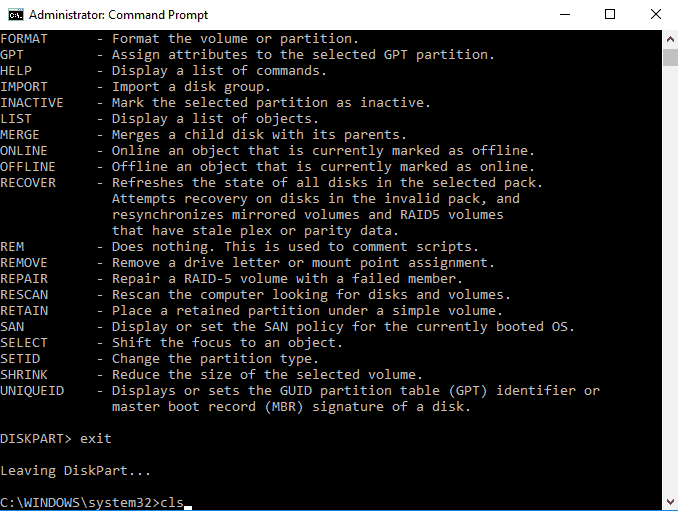This screenshot has height=511, width=678.
Task: Maximize the Command Prompt window
Action: pyautogui.click(x=610, y=15)
